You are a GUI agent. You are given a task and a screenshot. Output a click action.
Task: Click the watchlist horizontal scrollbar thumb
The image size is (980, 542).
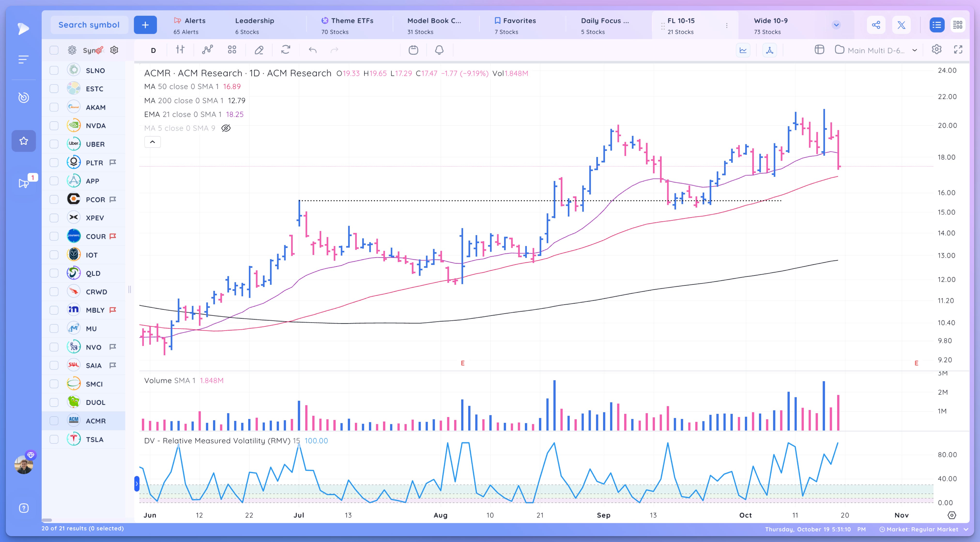tap(47, 520)
